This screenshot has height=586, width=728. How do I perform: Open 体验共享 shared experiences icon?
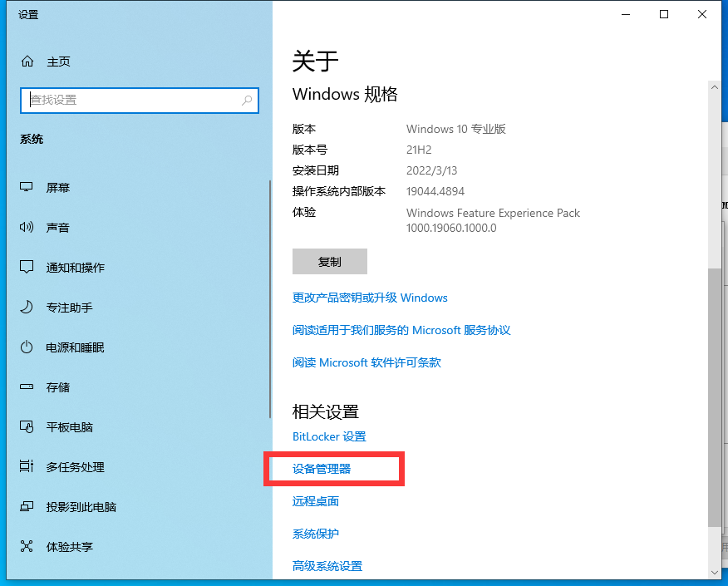pos(27,547)
